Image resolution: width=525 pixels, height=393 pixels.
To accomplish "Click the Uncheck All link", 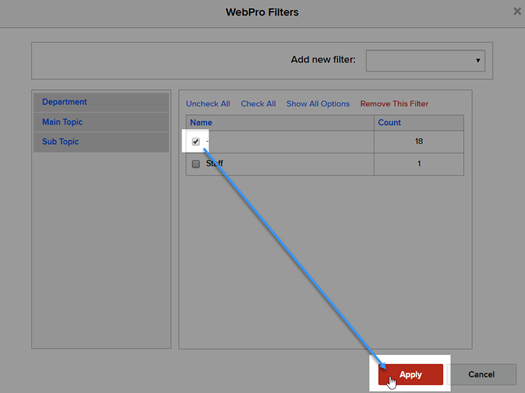I will [x=208, y=104].
